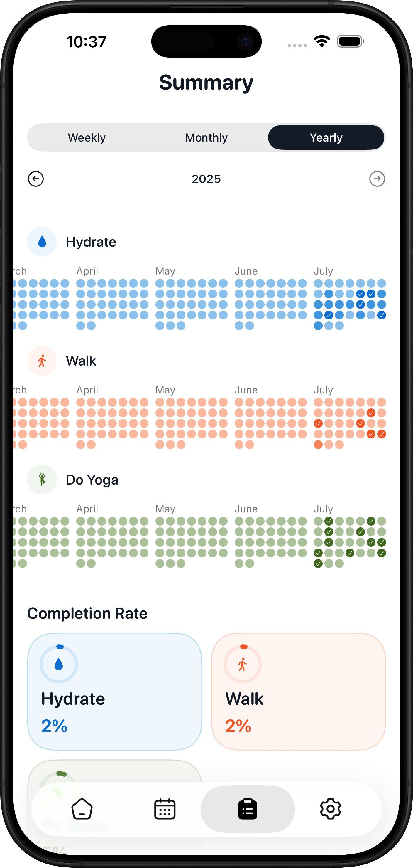The image size is (413, 868).
Task: Open the Calendar icon in bottom navigation
Action: pyautogui.click(x=165, y=810)
